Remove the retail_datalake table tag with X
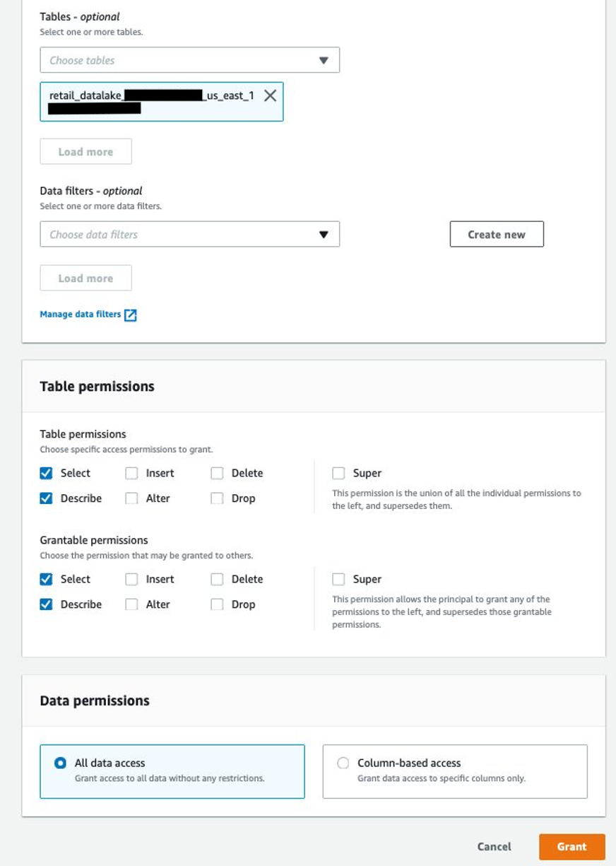The image size is (616, 866). [x=270, y=95]
